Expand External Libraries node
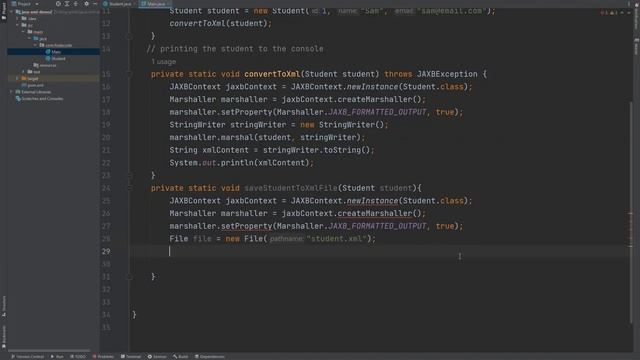Image resolution: width=640 pixels, height=360 pixels. (11, 92)
